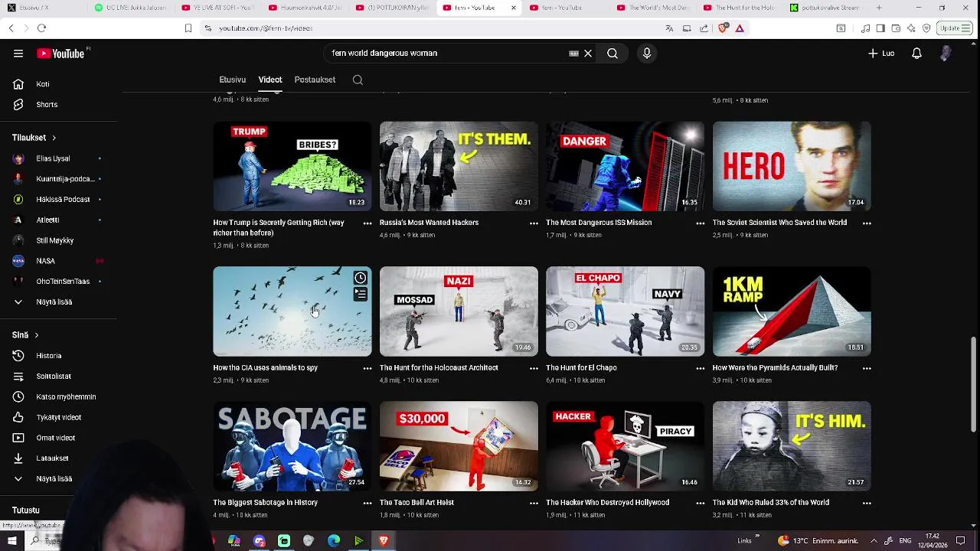This screenshot has width=980, height=551.
Task: Click the magnifier search button
Action: (612, 54)
